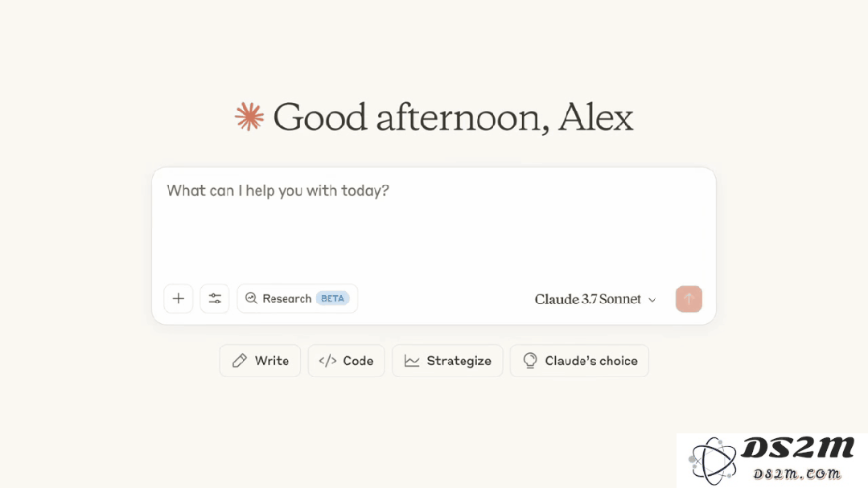Pick the Claude's choice suggestion
Screen dimensions: 868x488
click(x=579, y=361)
